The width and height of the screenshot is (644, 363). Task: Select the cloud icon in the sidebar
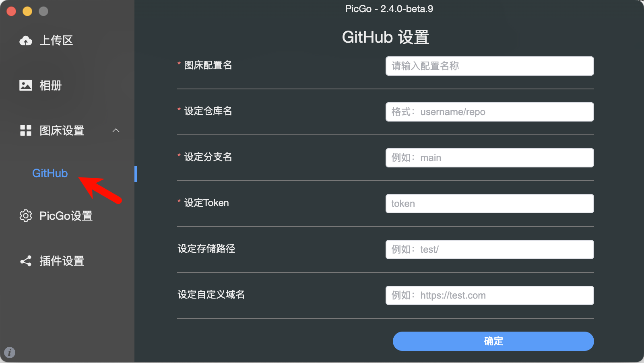coord(25,40)
